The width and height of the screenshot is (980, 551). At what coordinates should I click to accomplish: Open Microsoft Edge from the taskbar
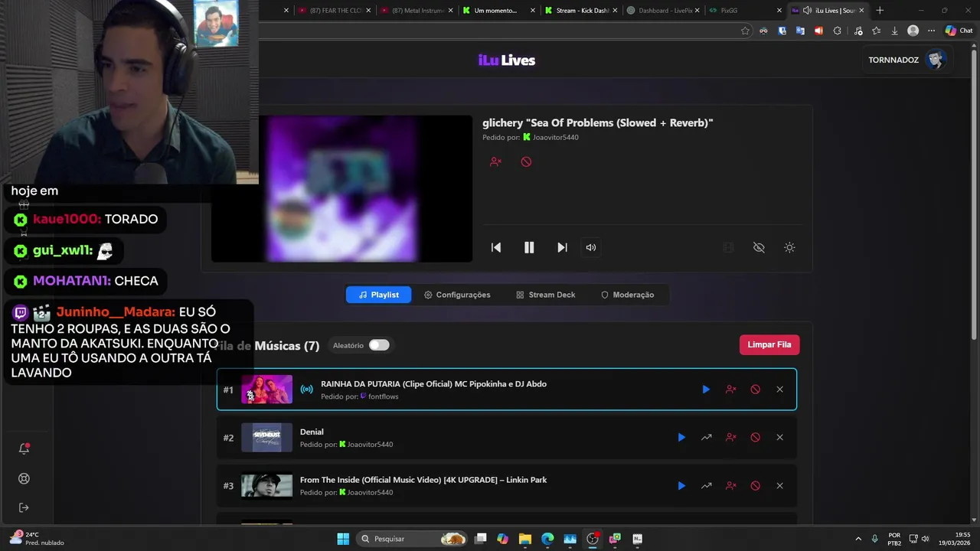tap(547, 539)
